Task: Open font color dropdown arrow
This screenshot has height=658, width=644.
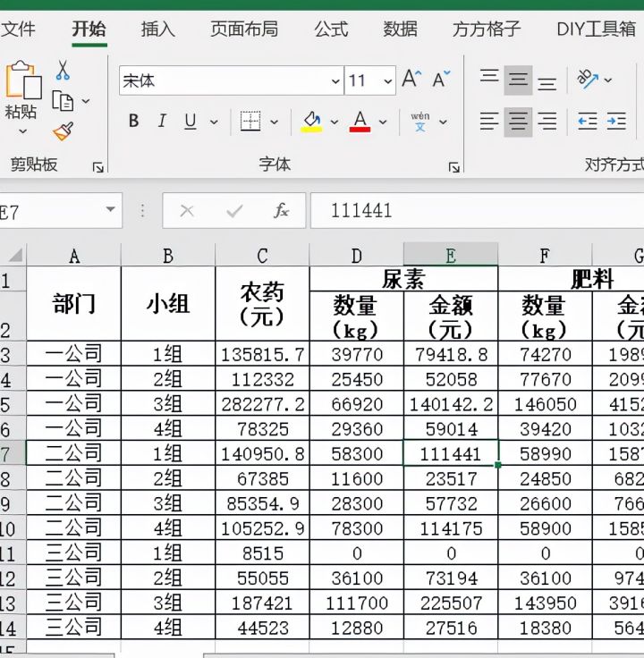Action: [383, 122]
